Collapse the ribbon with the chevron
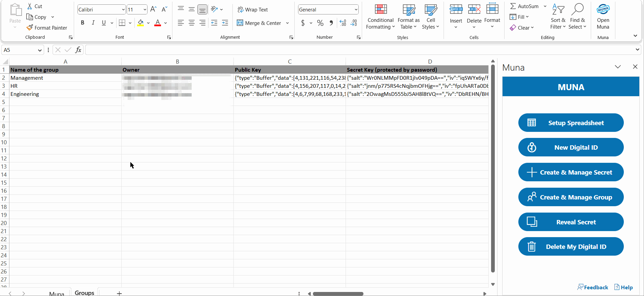This screenshot has width=644, height=296. pyautogui.click(x=635, y=36)
